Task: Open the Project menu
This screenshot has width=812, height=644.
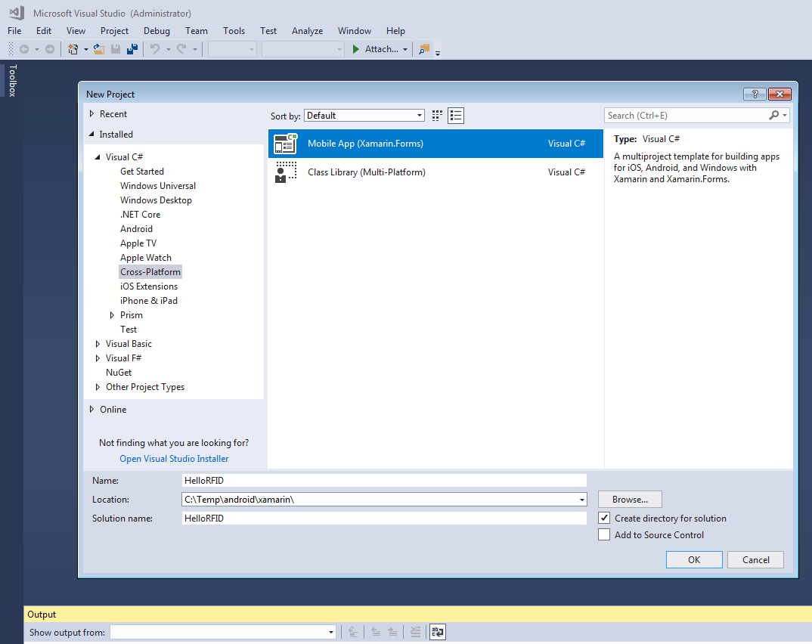Action: pos(114,31)
